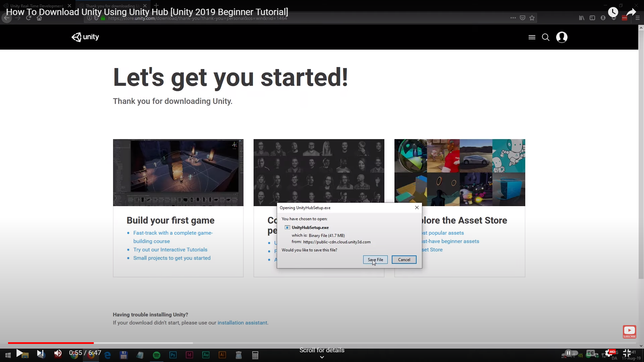Open the Firefox application hamburger menu

pos(638,18)
